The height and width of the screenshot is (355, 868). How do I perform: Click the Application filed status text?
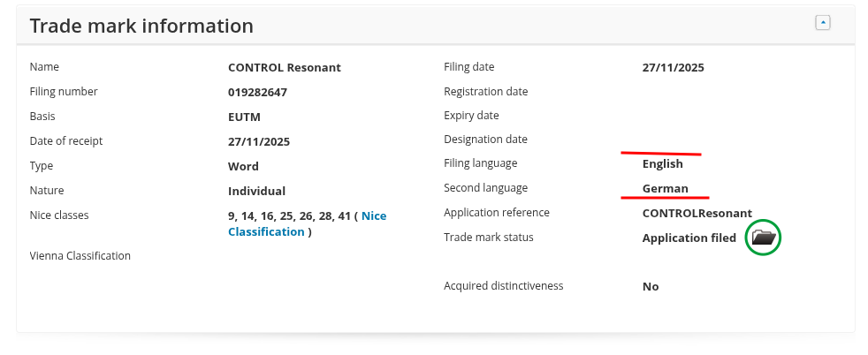[689, 238]
